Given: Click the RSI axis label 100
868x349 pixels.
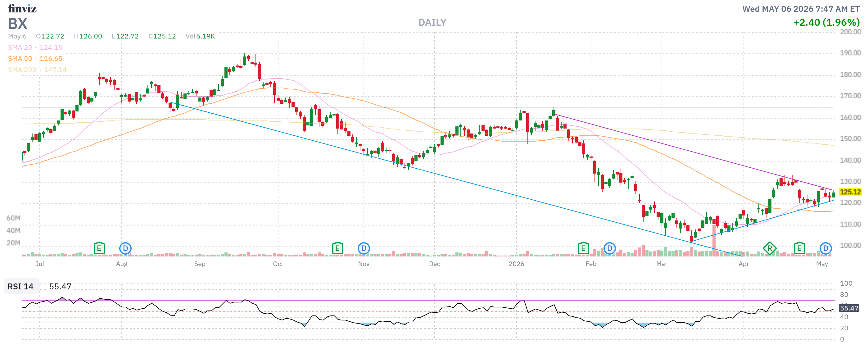Looking at the screenshot, I should (x=846, y=284).
